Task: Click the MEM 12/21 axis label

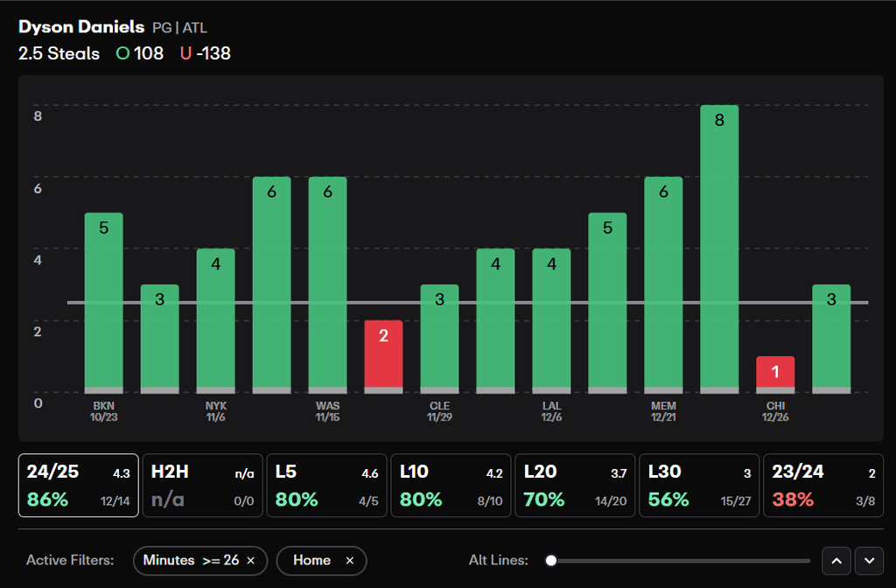Action: point(663,411)
